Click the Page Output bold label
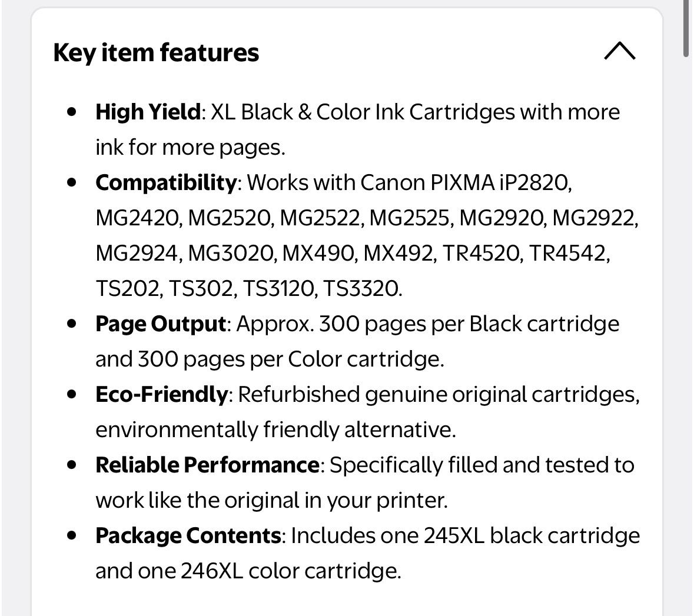The width and height of the screenshot is (694, 616). click(x=161, y=324)
